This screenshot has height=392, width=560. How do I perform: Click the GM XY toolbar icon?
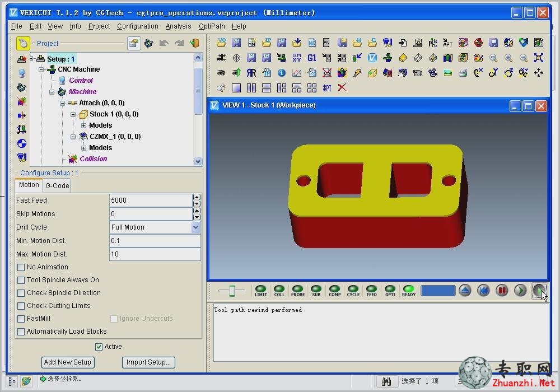point(297,58)
